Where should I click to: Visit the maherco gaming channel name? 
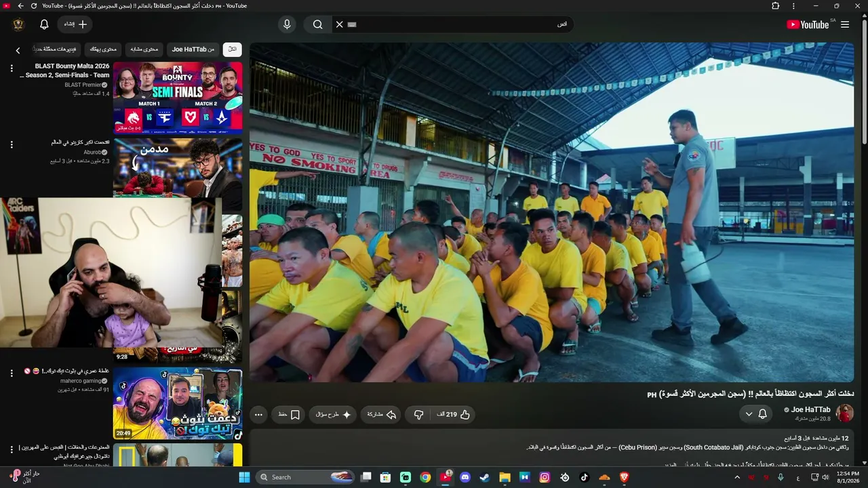click(80, 381)
